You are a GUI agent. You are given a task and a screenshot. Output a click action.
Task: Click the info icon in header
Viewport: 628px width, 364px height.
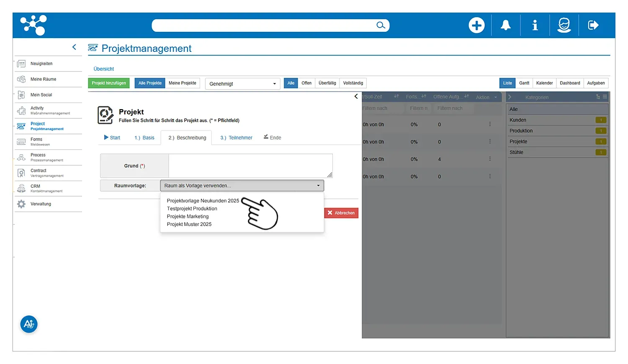pos(535,26)
